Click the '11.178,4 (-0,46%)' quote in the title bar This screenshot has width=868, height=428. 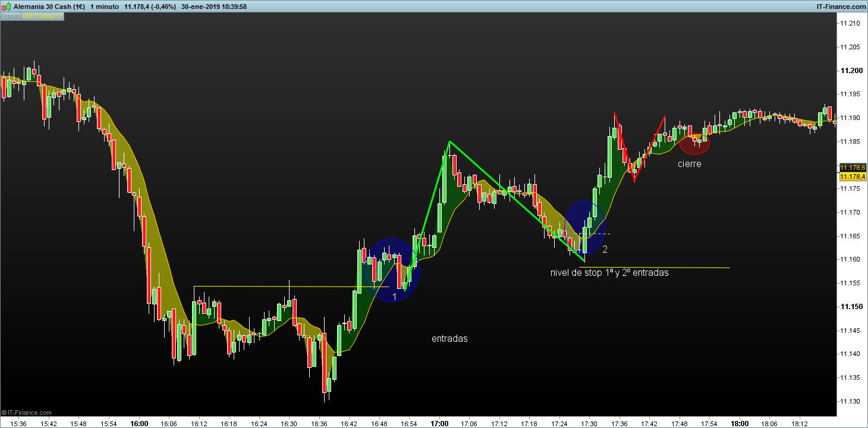coord(150,7)
